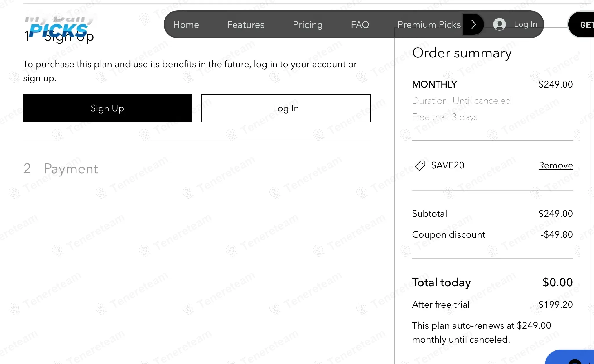Click the black GET button at top right

(x=581, y=25)
